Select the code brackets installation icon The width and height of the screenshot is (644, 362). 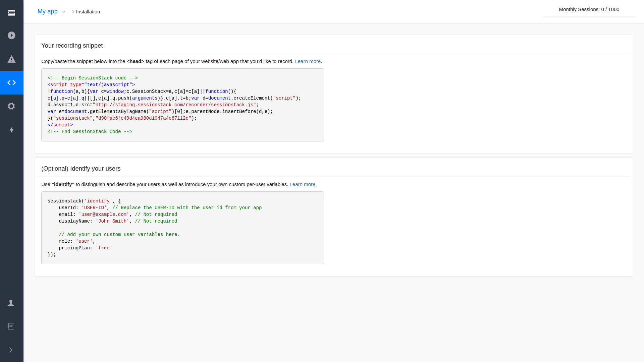click(x=11, y=82)
